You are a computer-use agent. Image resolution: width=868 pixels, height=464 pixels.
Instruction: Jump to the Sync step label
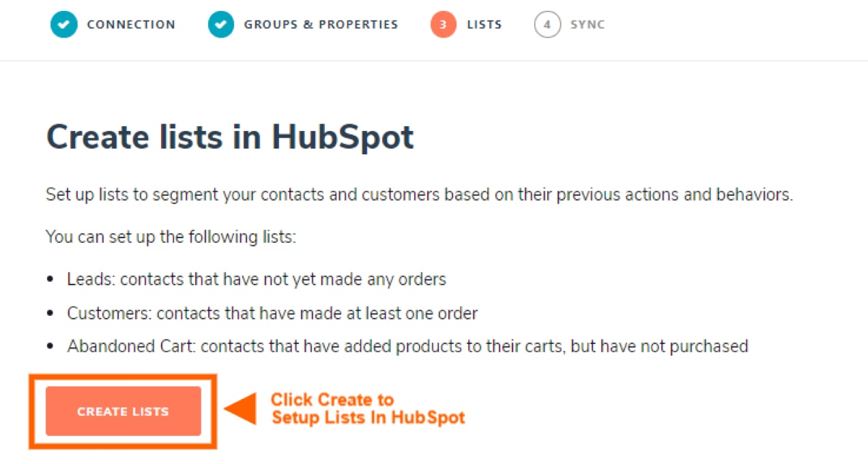588,25
